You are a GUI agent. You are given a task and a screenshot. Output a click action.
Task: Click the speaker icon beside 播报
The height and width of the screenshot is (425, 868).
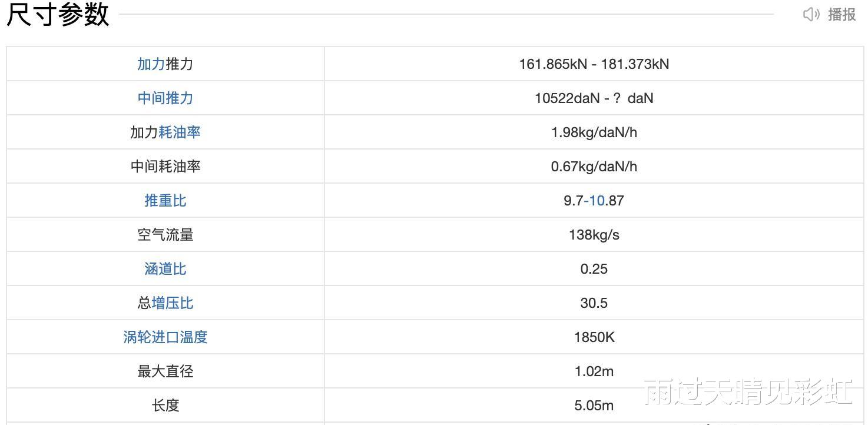(811, 14)
